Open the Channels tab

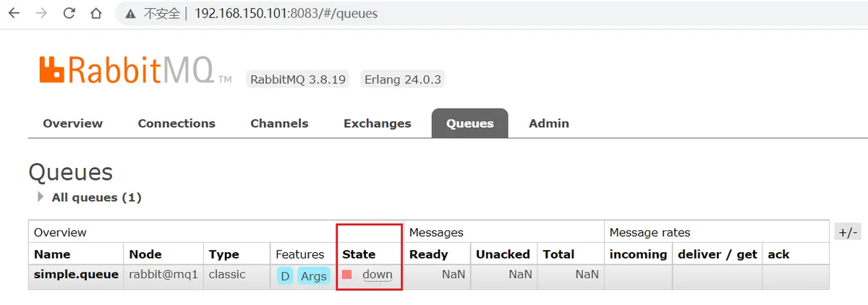pos(279,123)
